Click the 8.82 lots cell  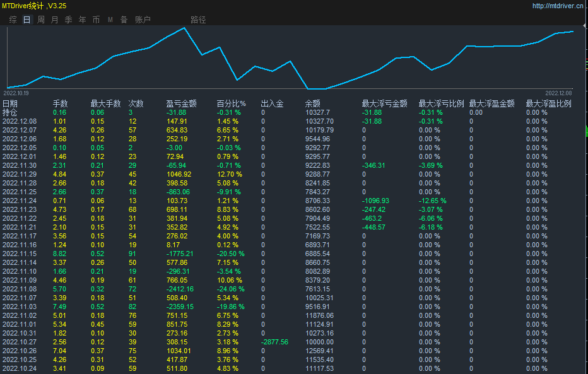(x=60, y=254)
